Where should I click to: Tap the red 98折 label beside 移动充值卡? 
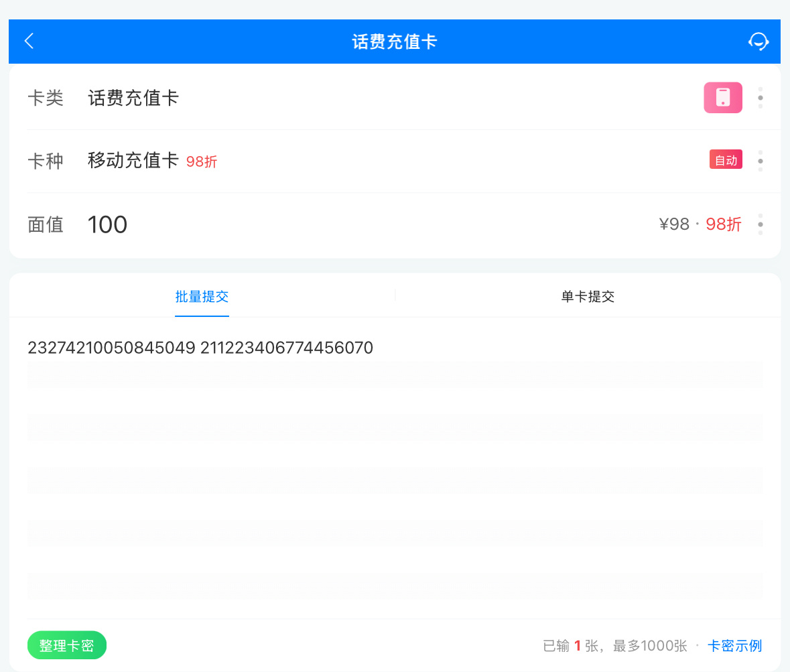(202, 162)
